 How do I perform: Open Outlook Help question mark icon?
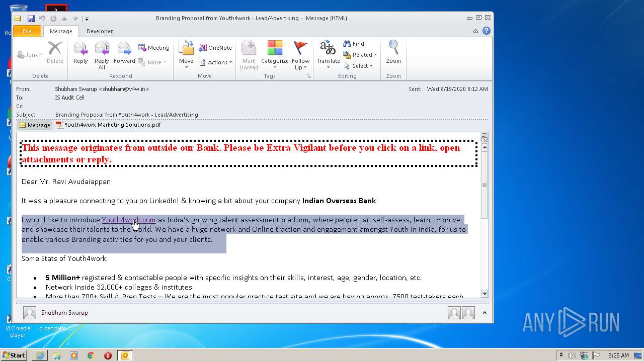point(487,31)
